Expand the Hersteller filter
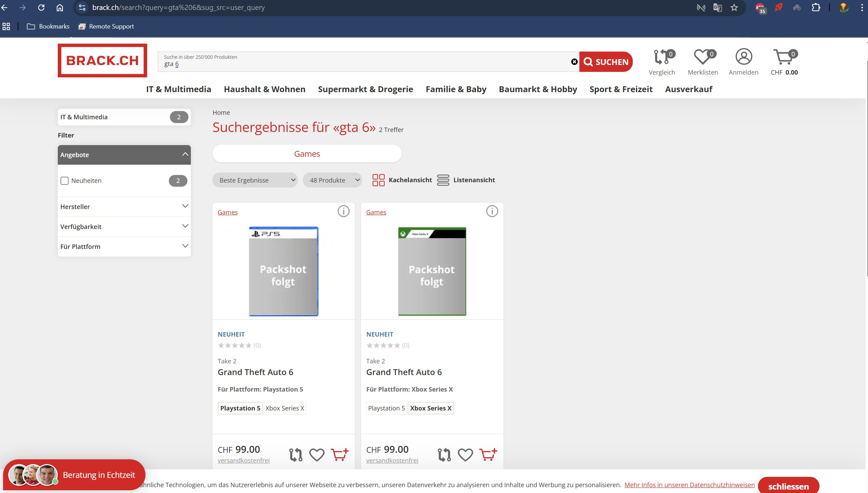 click(x=124, y=207)
